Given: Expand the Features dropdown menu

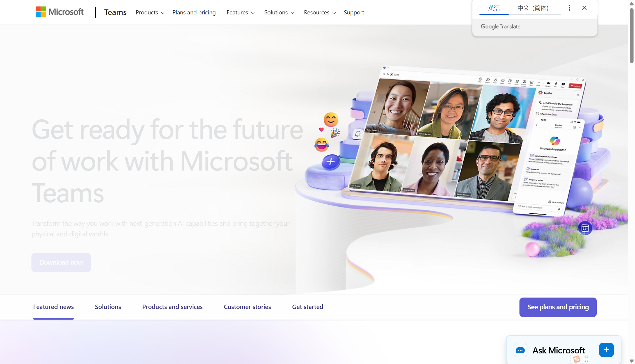Looking at the screenshot, I should (240, 12).
